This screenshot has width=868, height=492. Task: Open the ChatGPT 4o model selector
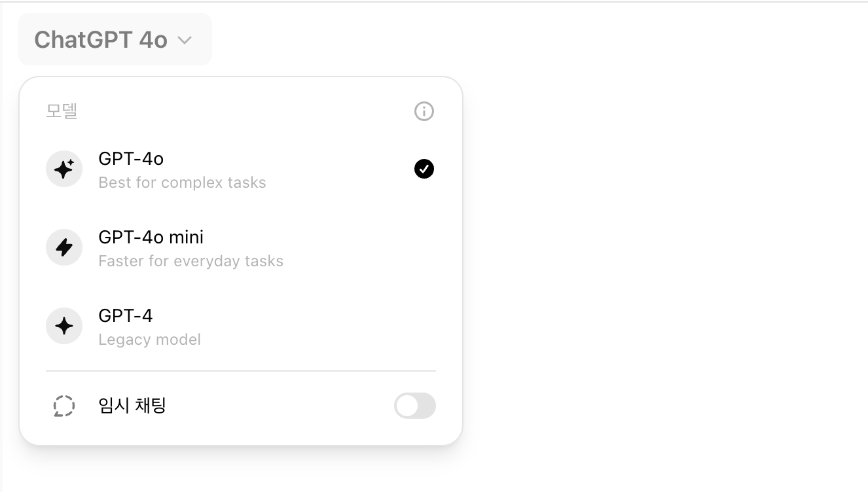click(x=115, y=40)
